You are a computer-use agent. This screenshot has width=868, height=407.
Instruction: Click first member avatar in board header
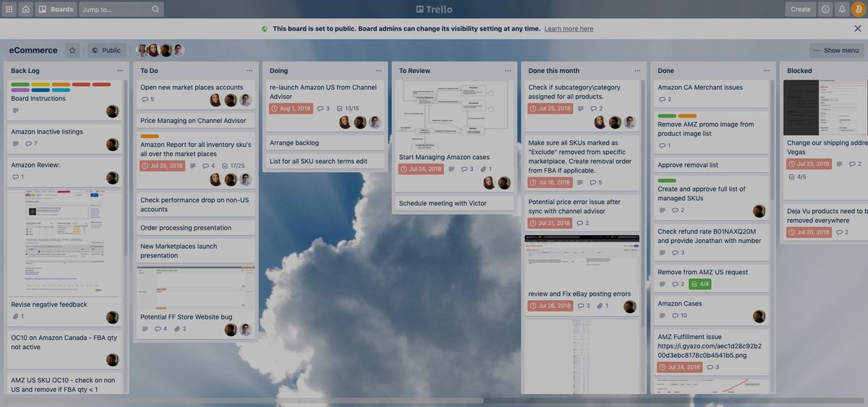(x=142, y=51)
